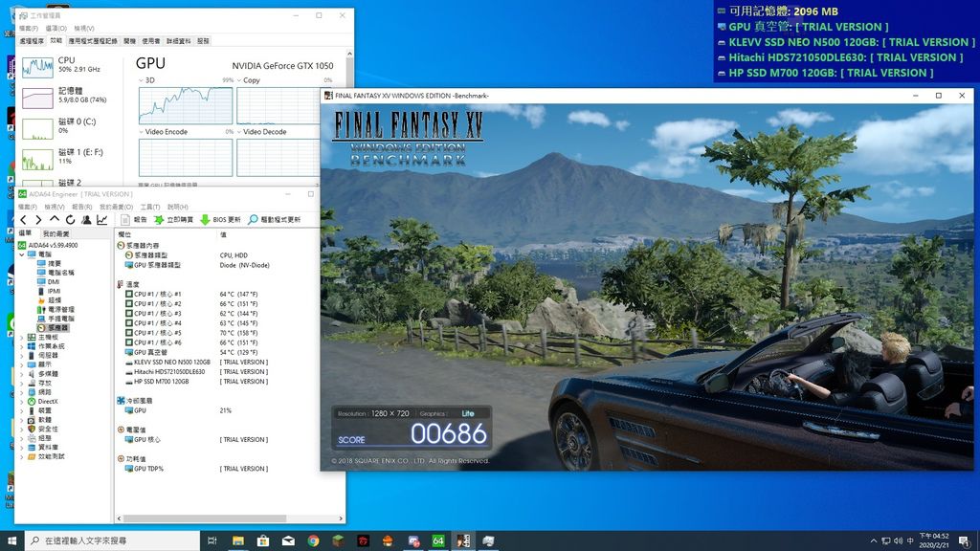Select 磁碟 1 (E: F:) in Task Manager sidebar
This screenshot has width=980, height=551.
[x=69, y=158]
